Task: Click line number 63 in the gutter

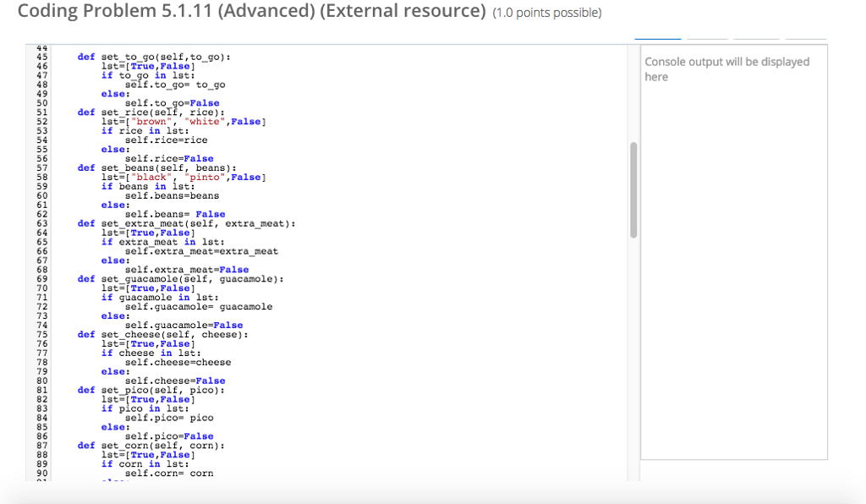Action: pyautogui.click(x=42, y=223)
